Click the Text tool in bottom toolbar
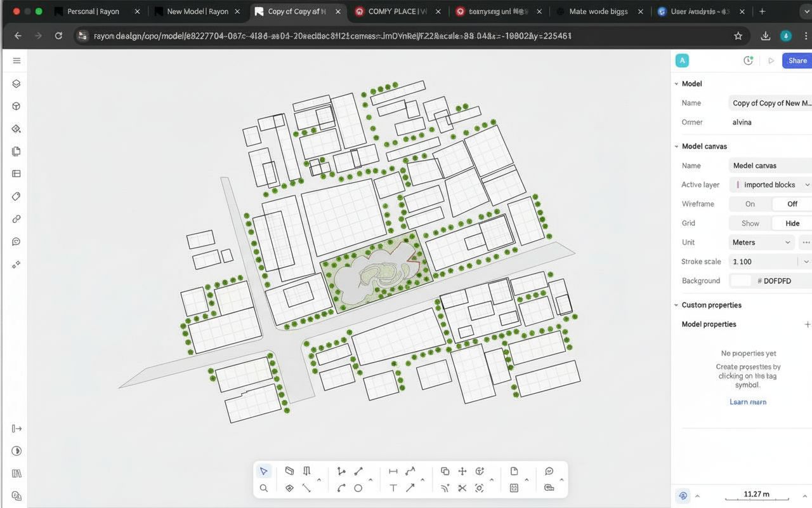Screen dimensions: 812x508 393,488
